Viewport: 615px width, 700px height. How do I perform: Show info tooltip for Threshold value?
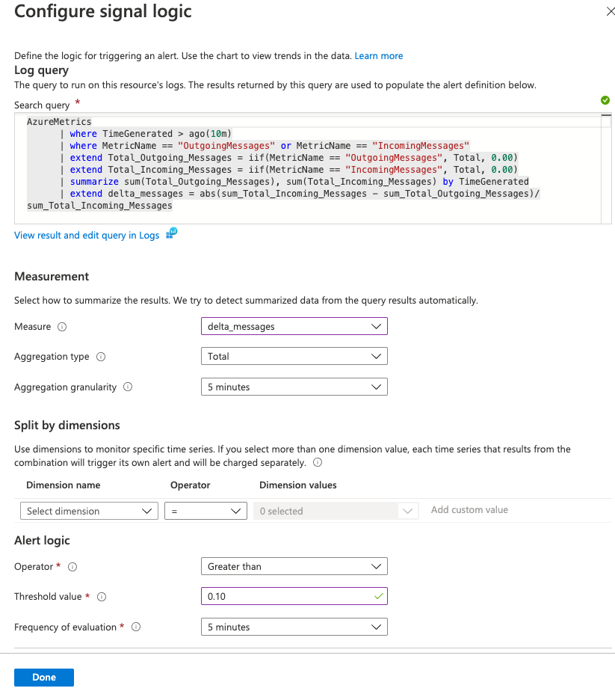pos(102,597)
